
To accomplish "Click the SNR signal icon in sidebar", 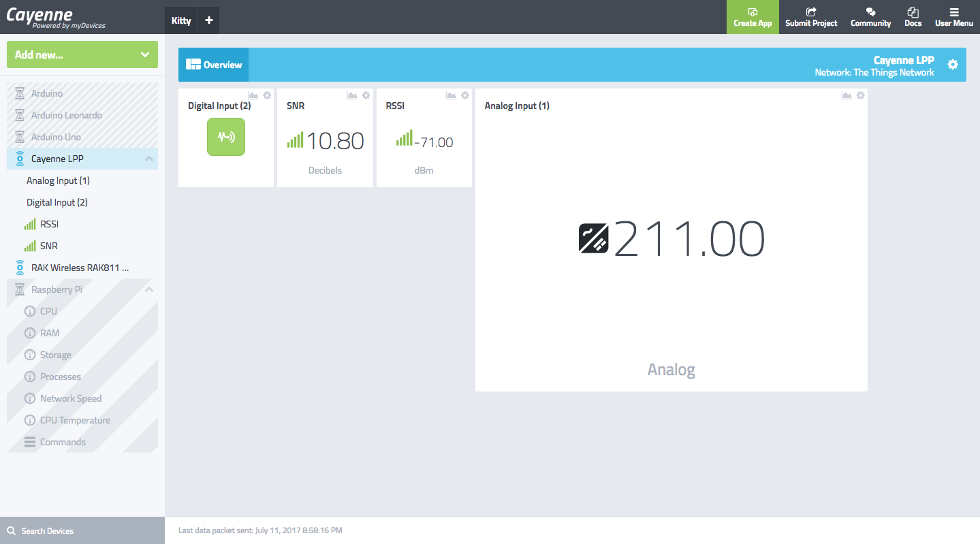I will click(x=29, y=246).
